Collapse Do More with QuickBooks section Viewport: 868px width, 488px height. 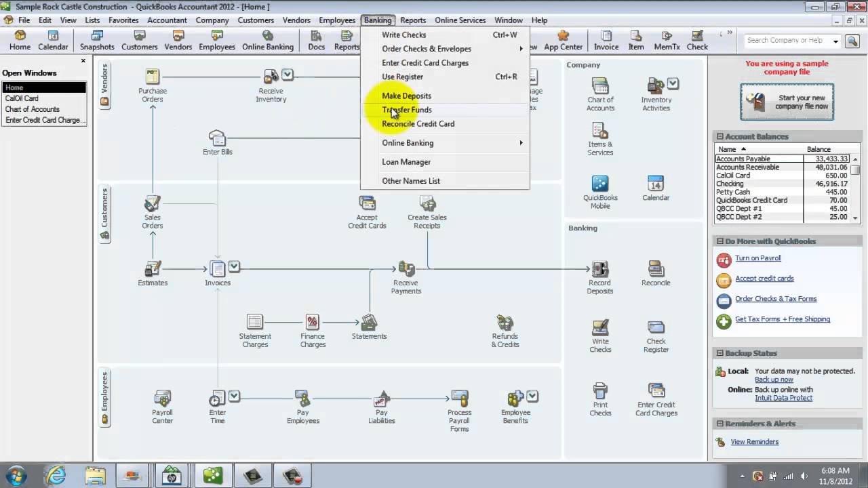720,241
